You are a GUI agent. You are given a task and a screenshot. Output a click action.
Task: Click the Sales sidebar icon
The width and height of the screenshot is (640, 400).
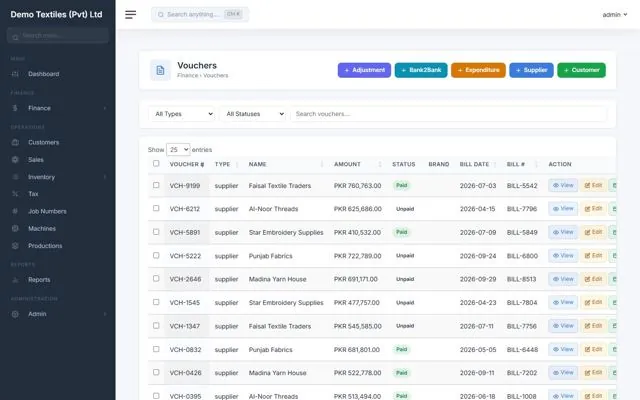15,160
